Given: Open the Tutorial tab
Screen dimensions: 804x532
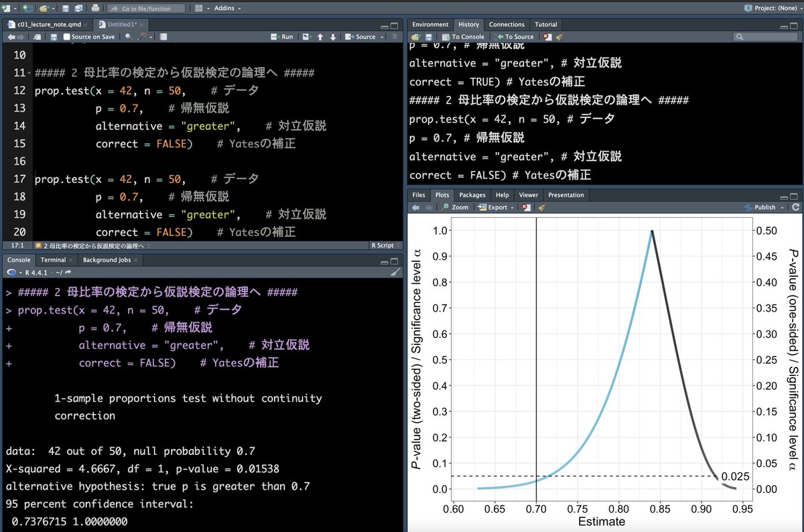Looking at the screenshot, I should (546, 24).
